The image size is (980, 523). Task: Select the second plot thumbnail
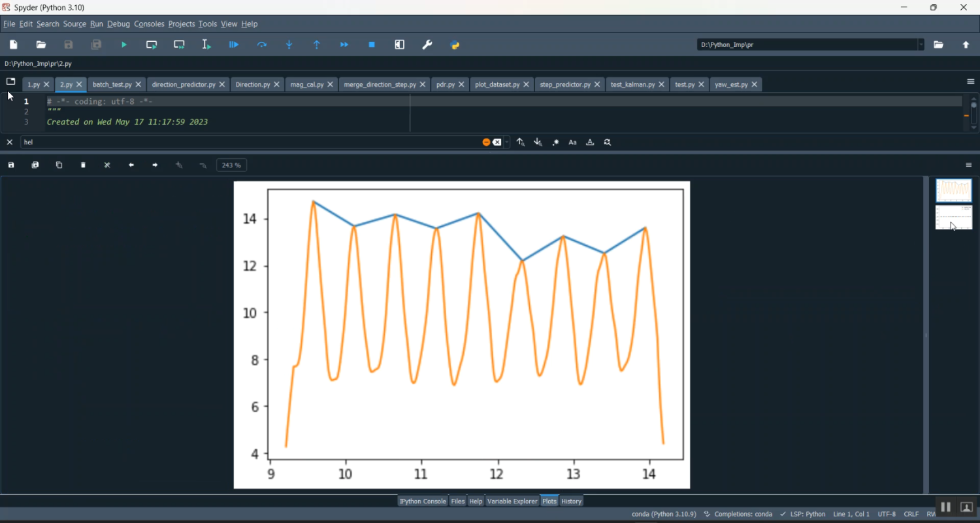click(953, 218)
